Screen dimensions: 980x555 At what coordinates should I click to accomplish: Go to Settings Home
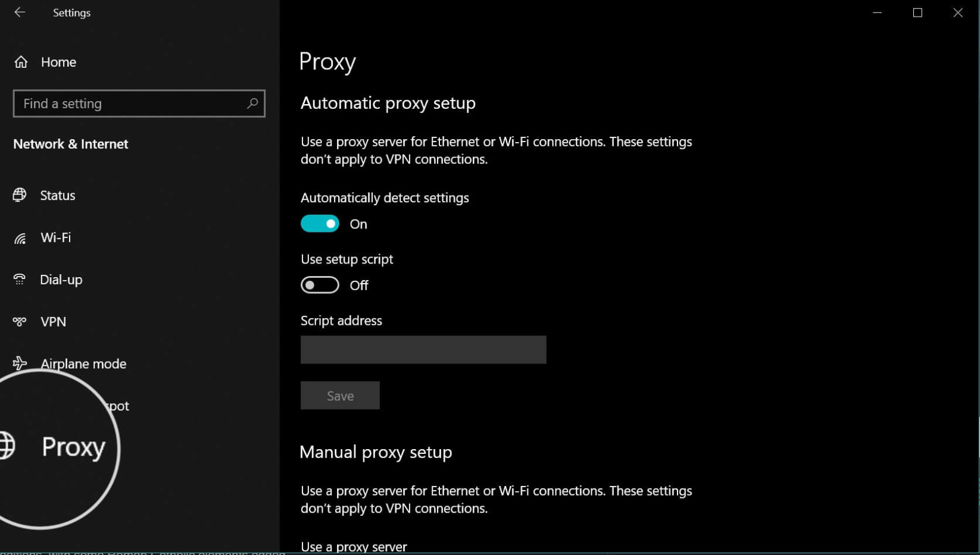58,62
